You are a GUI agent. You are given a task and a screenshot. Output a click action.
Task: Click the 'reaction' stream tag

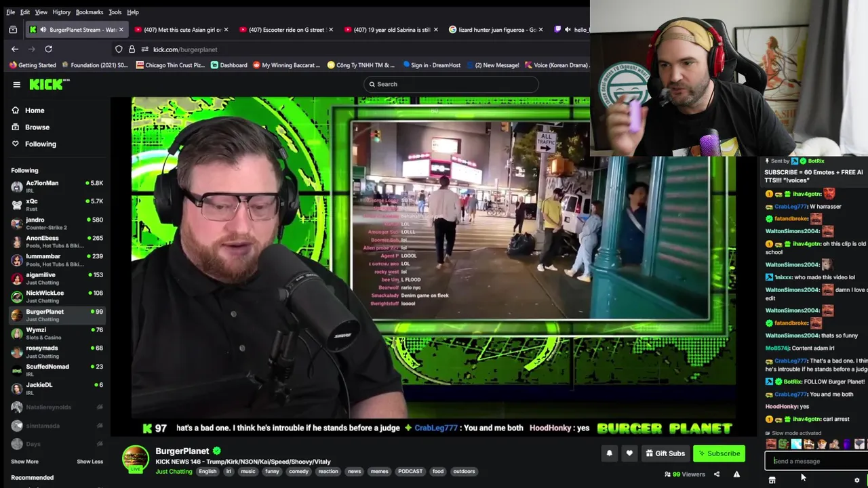point(328,472)
